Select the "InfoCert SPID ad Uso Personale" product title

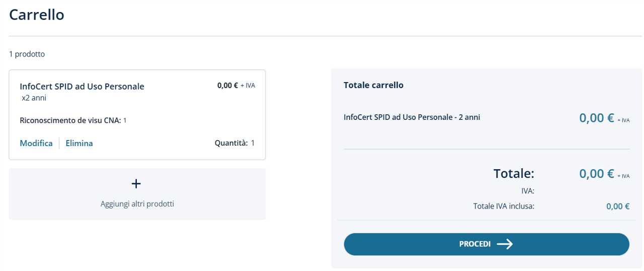tap(82, 86)
